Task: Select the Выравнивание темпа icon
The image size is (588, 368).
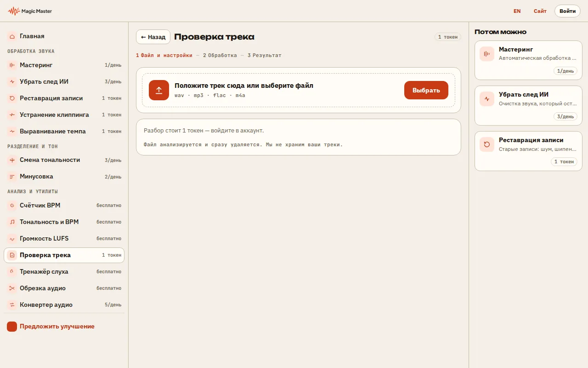Action: coord(12,132)
